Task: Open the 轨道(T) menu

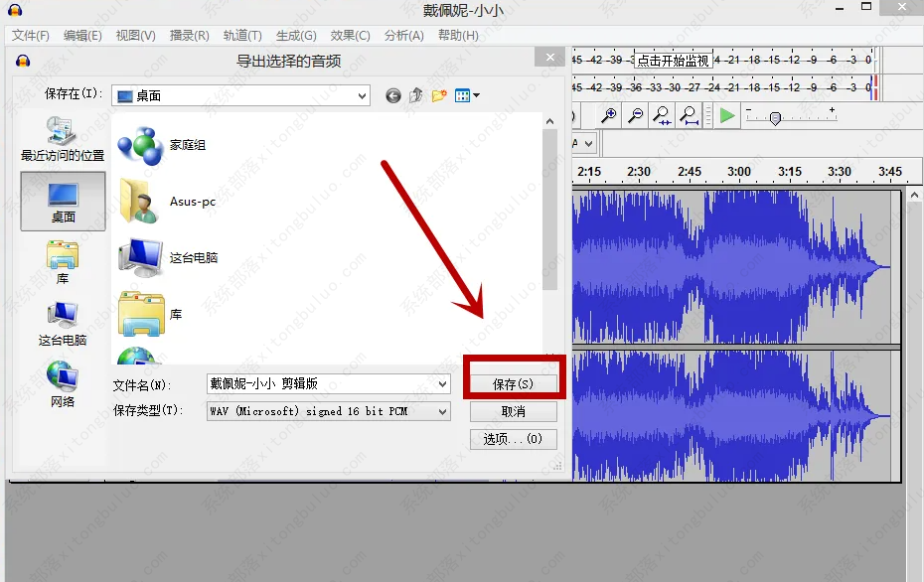Action: [x=242, y=36]
